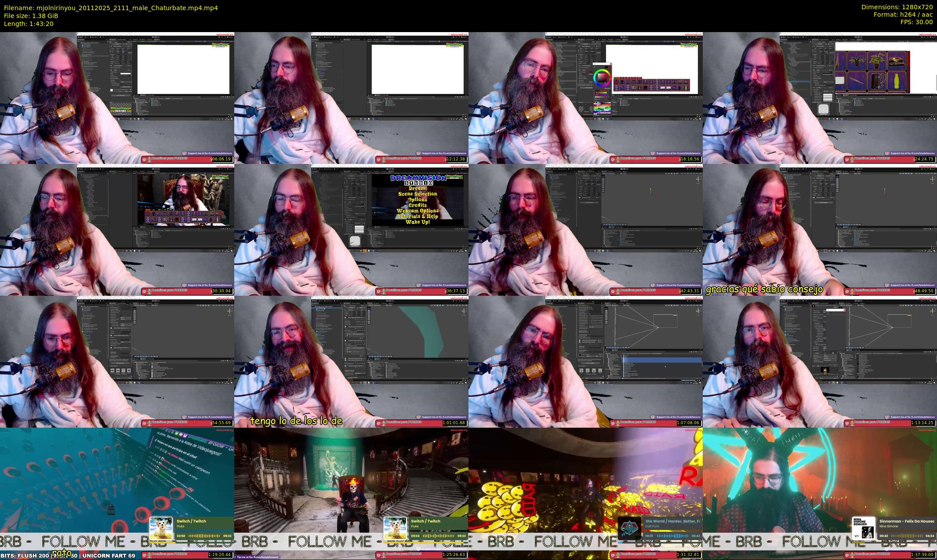The width and height of the screenshot is (937, 560).
Task: Open the thumbnail stamped 30:30.94
Action: [117, 229]
